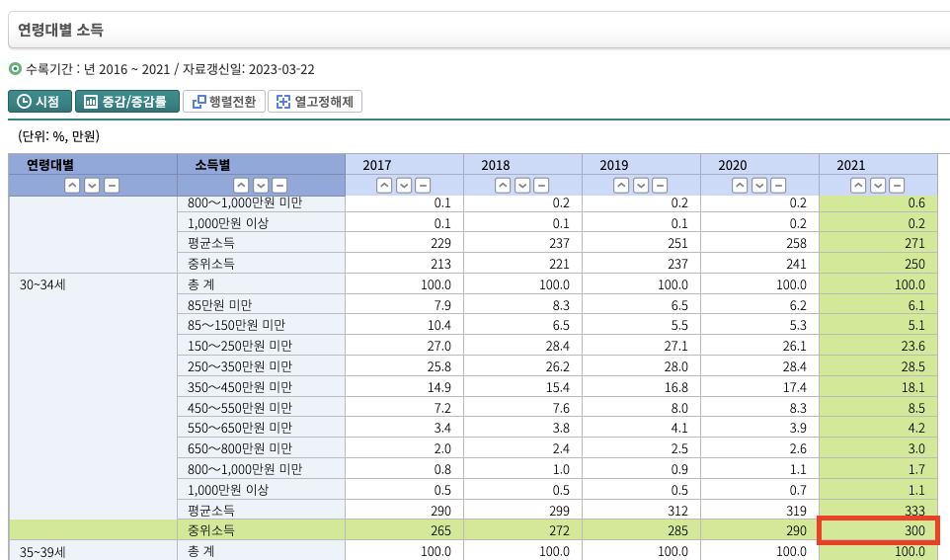
Task: Click 2021 median income value 300
Action: 879,530
